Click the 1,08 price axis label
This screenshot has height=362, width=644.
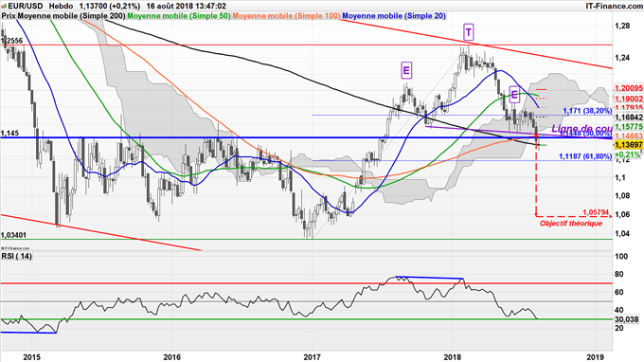[x=622, y=195]
